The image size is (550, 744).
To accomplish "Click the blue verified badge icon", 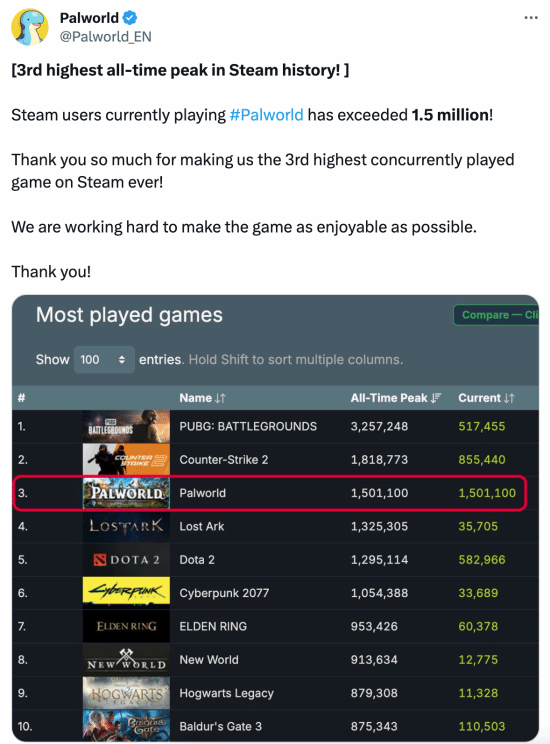I will tap(130, 18).
